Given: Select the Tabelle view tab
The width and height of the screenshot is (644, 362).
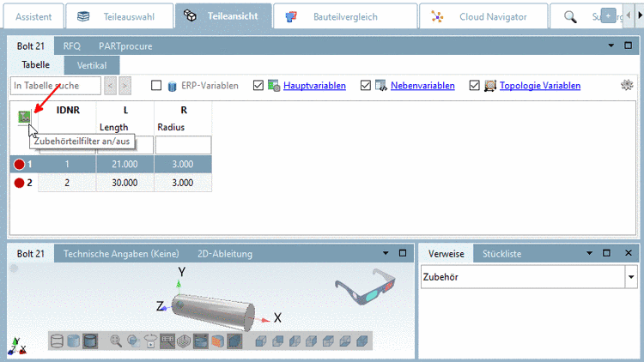Looking at the screenshot, I should pos(36,65).
